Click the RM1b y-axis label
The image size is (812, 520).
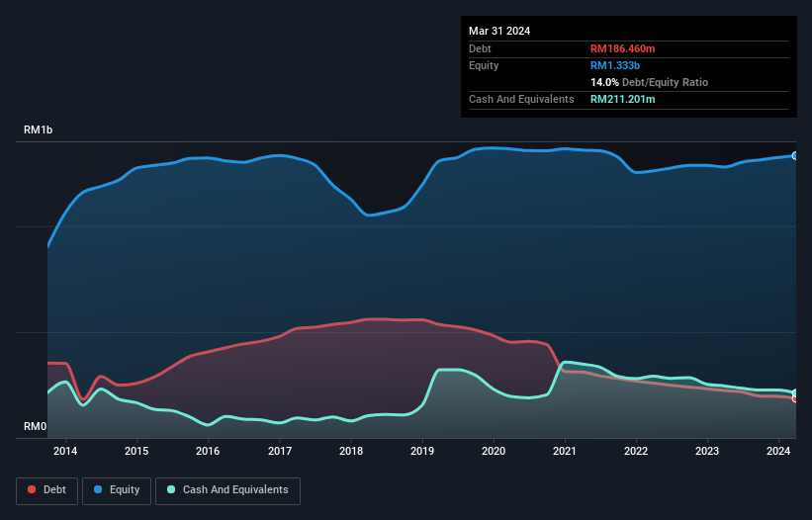tap(39, 130)
